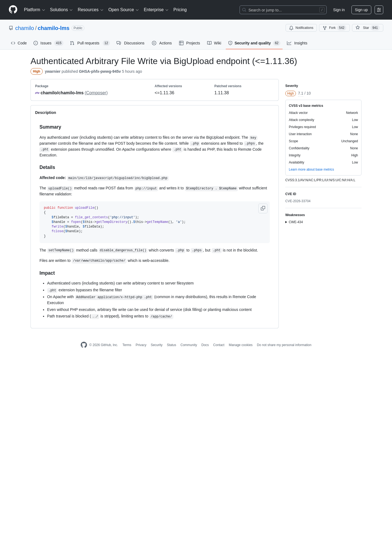This screenshot has width=392, height=545.
Task: Expand the Open Source menu
Action: [x=124, y=10]
